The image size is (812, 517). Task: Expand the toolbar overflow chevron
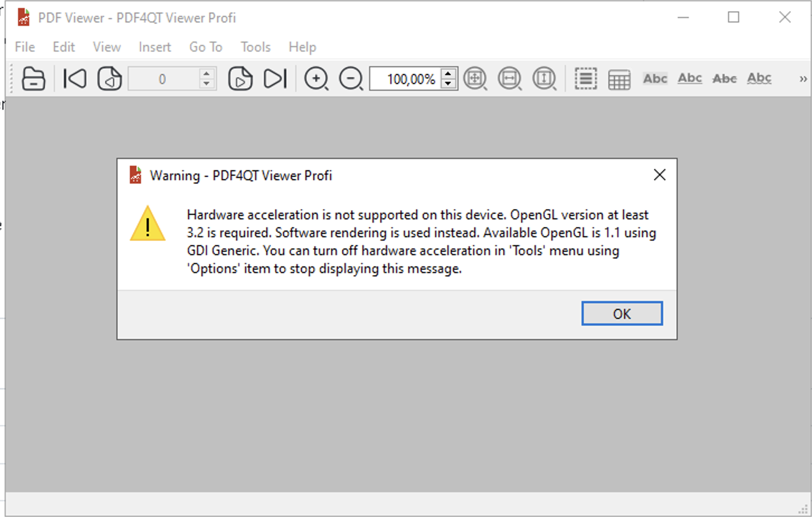click(x=803, y=78)
